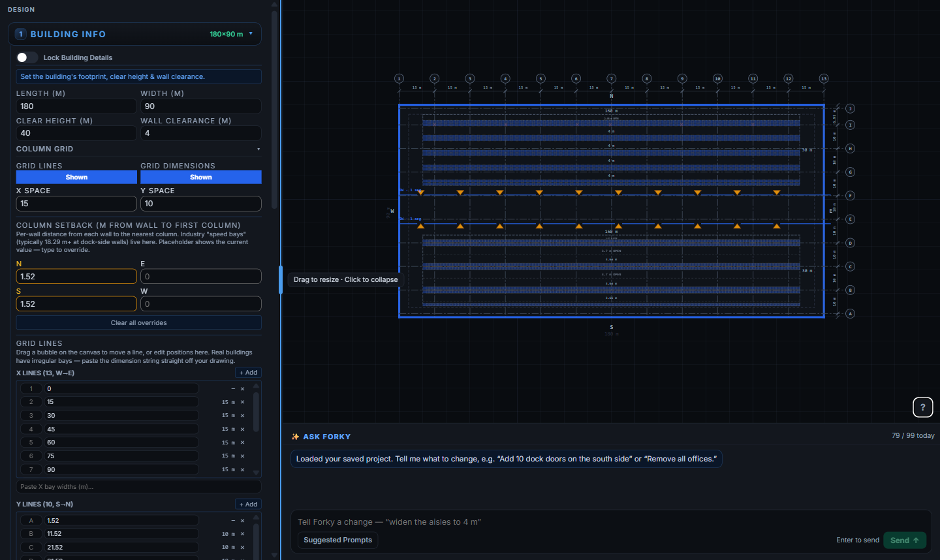Click the N column setback field
The height and width of the screenshot is (560, 940).
(x=76, y=277)
